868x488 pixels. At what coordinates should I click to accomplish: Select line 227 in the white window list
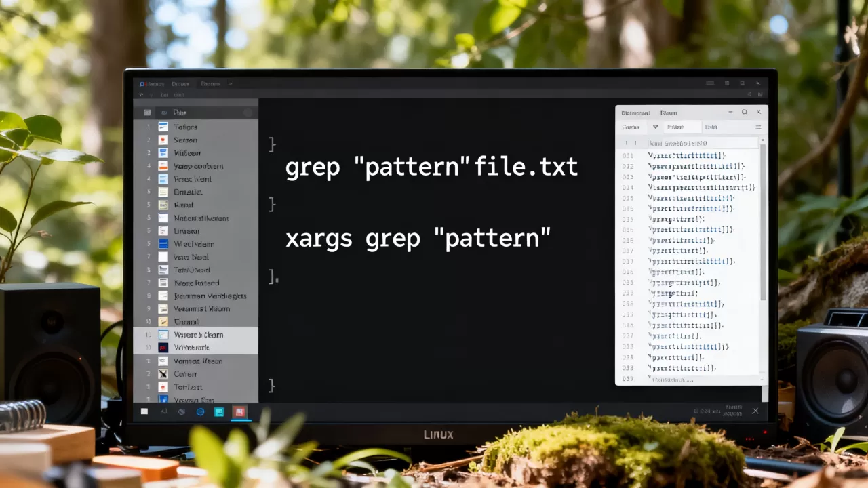[x=688, y=335]
